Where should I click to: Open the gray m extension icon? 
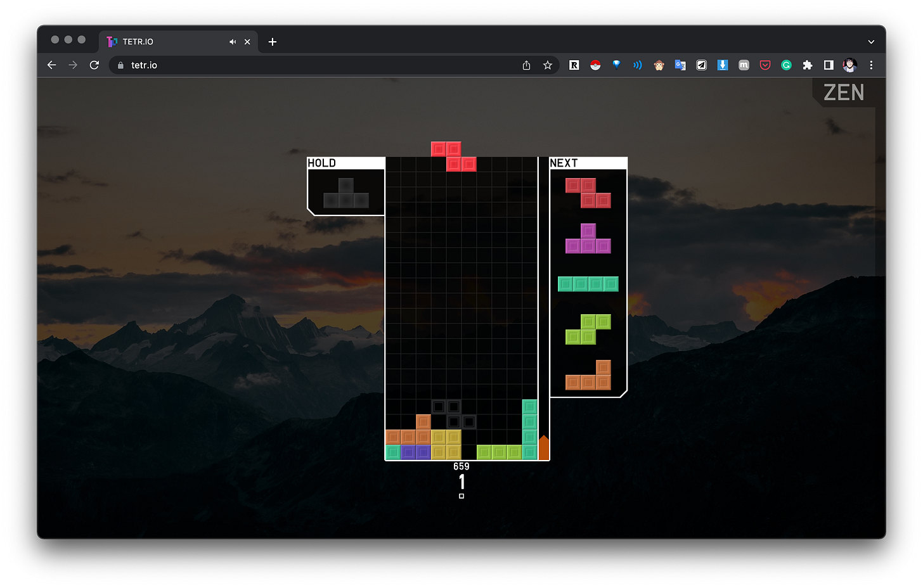[744, 65]
